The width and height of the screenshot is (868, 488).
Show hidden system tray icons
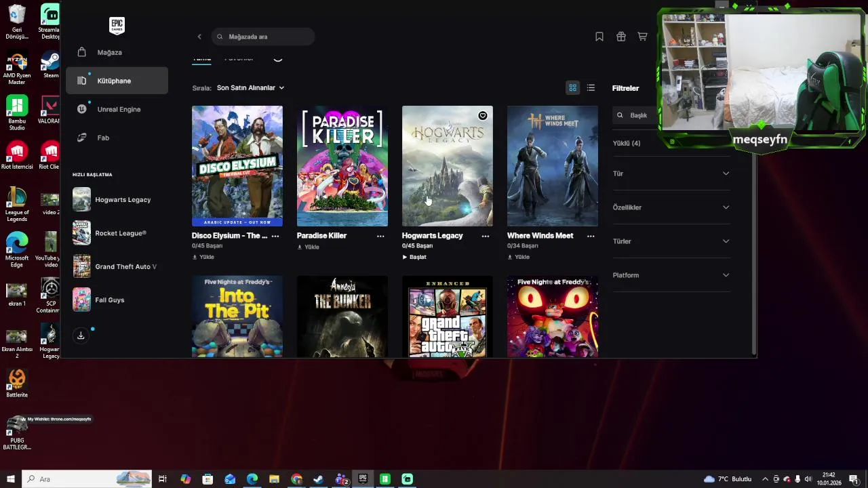tap(766, 479)
